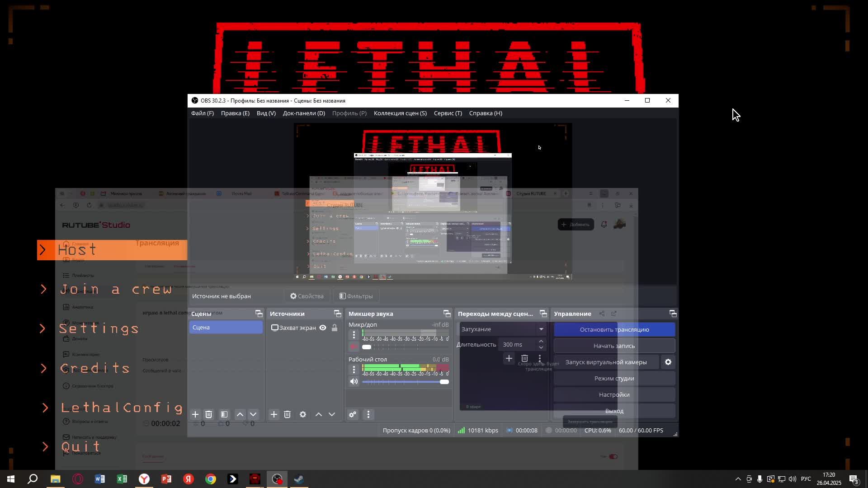Select the Сцена item in scenes list
Image resolution: width=868 pixels, height=488 pixels.
[x=226, y=327]
